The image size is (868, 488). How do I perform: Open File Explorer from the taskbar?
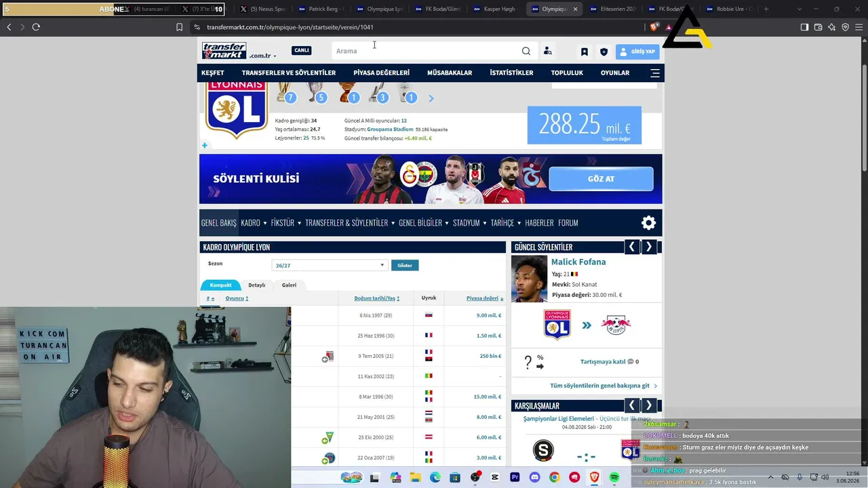pyautogui.click(x=415, y=478)
